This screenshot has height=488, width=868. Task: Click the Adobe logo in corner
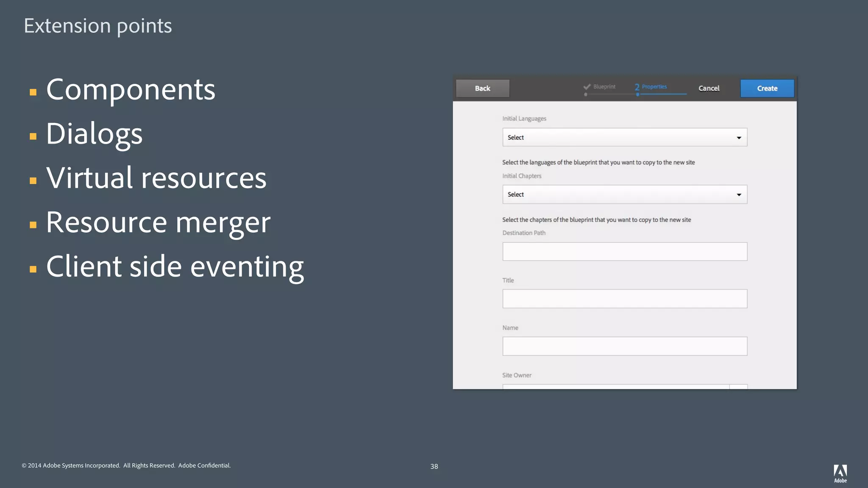(x=840, y=473)
